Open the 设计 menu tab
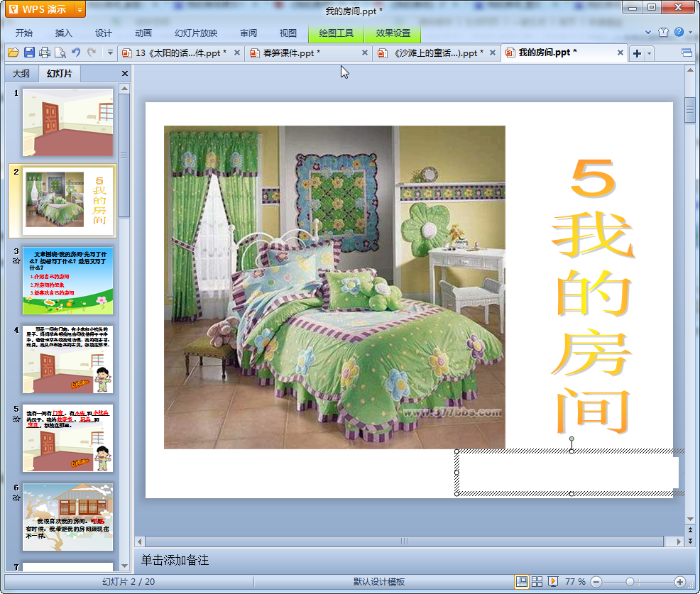The image size is (700, 594). pyautogui.click(x=104, y=33)
